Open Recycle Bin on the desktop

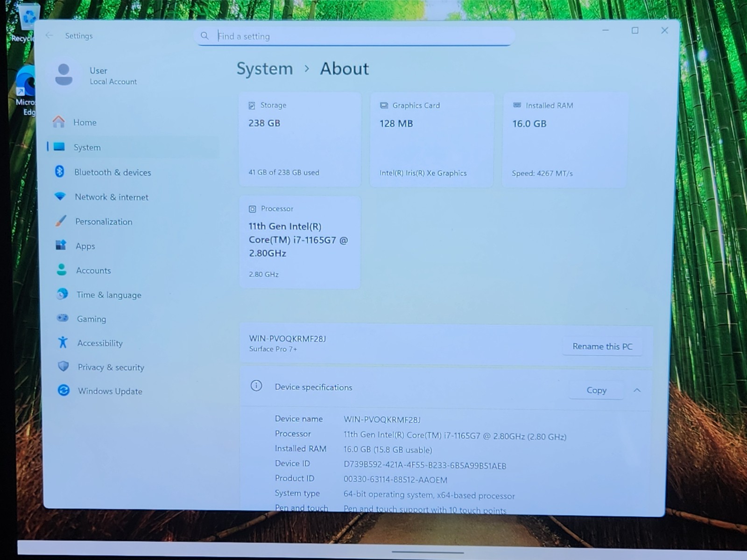click(24, 22)
